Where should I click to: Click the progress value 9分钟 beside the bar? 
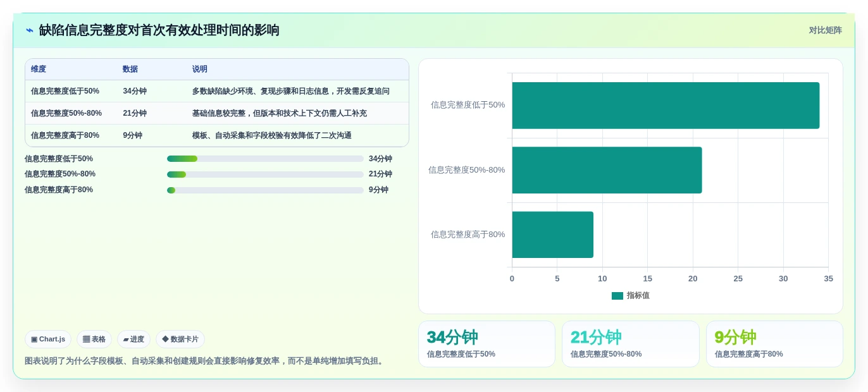(378, 190)
